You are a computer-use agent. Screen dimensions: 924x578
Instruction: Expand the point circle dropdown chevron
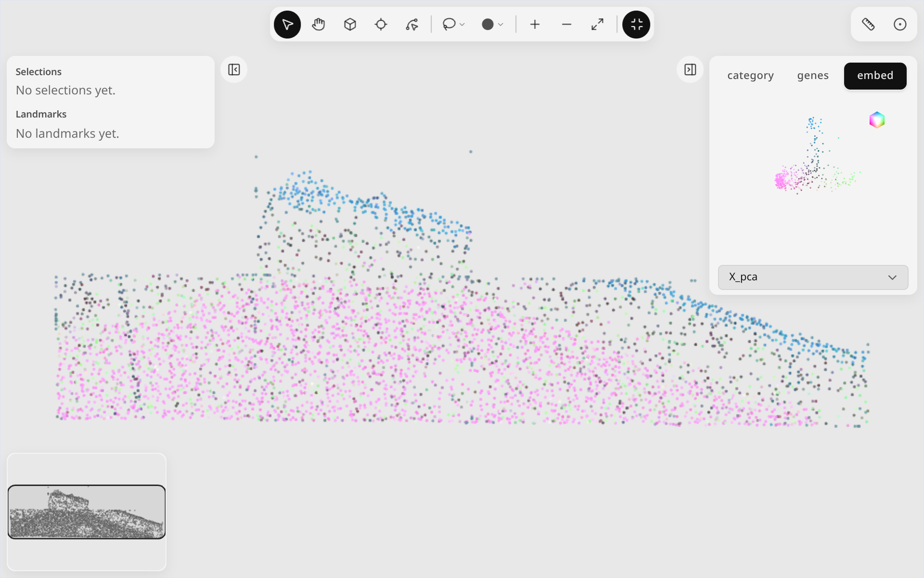501,25
